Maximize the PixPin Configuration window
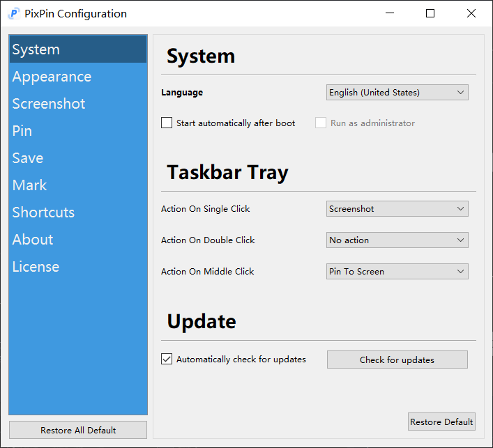493x448 pixels. coord(430,13)
